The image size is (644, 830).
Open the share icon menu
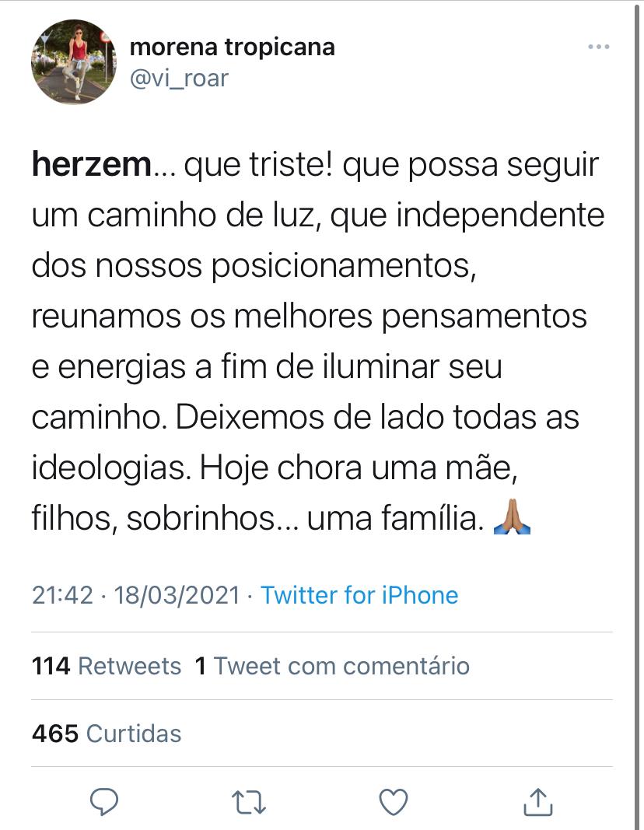538,801
